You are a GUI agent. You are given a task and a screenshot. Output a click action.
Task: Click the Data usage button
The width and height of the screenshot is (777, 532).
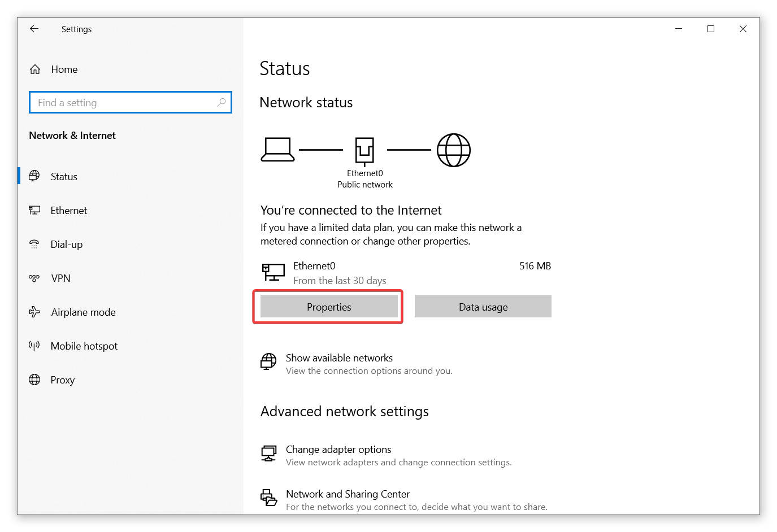pos(483,307)
